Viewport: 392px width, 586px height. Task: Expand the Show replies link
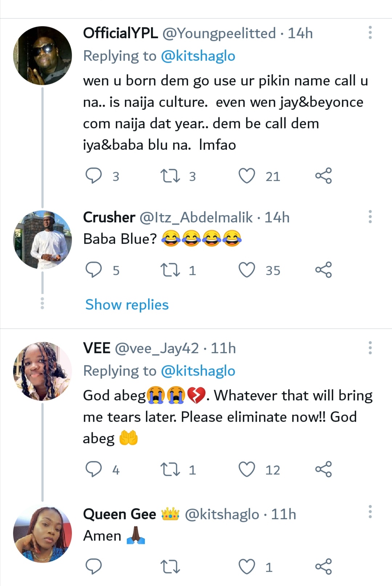point(127,304)
